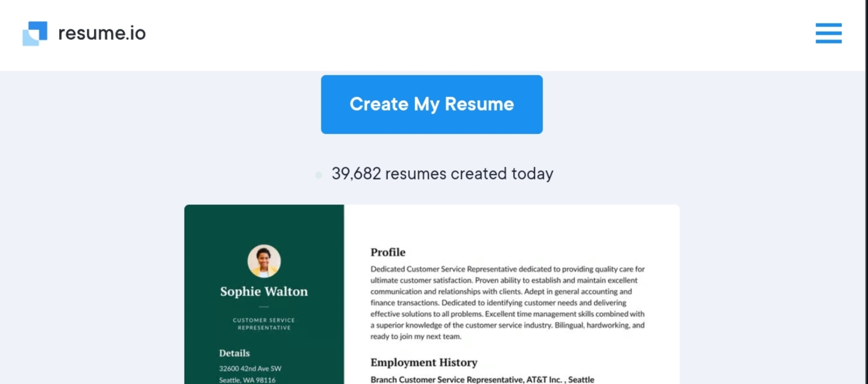Click the dot beside the resumes counter

coord(318,175)
